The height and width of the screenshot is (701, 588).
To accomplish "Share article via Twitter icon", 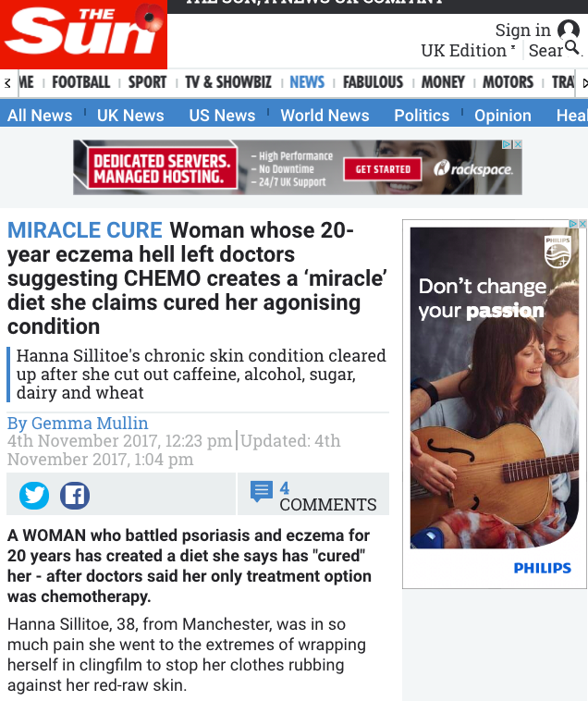I will click(x=34, y=496).
